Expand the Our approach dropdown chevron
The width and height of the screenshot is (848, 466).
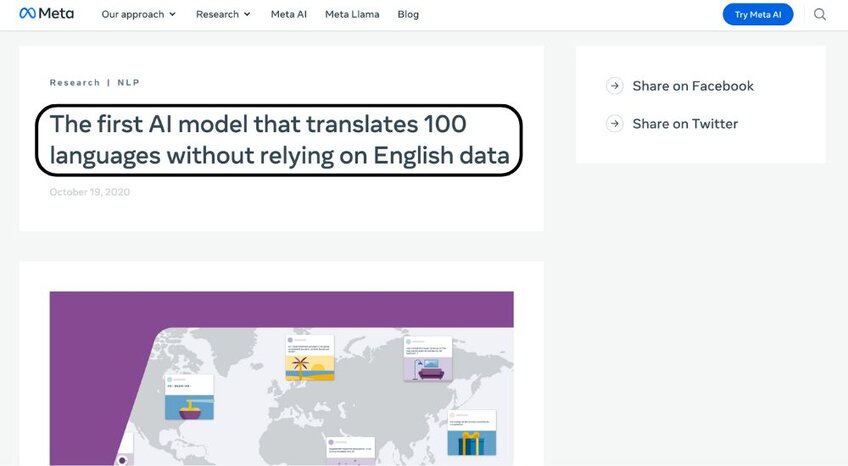click(x=173, y=15)
